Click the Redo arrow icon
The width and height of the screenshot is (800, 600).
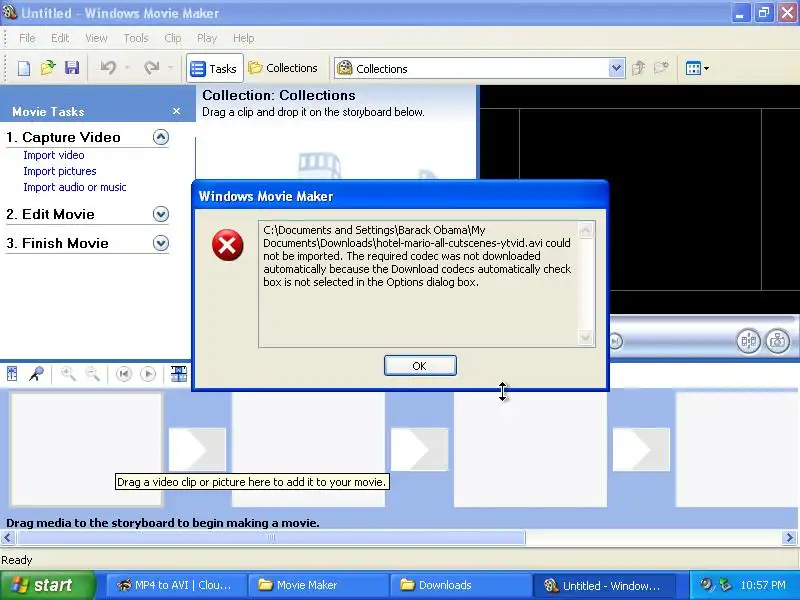click(x=152, y=67)
